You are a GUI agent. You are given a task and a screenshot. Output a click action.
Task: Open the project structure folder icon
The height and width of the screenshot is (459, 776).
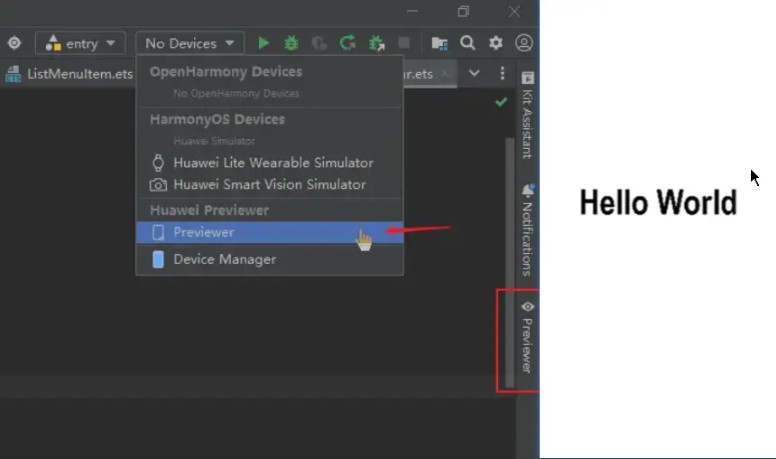click(x=439, y=44)
